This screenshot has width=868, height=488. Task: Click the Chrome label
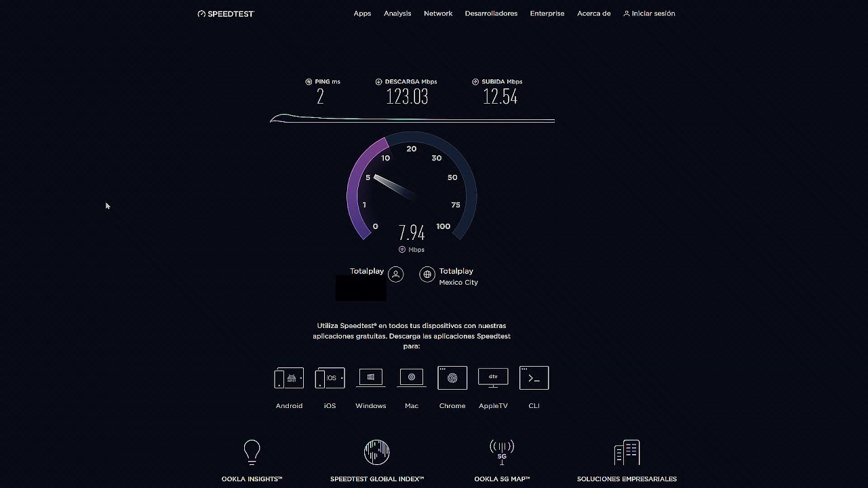(x=452, y=406)
